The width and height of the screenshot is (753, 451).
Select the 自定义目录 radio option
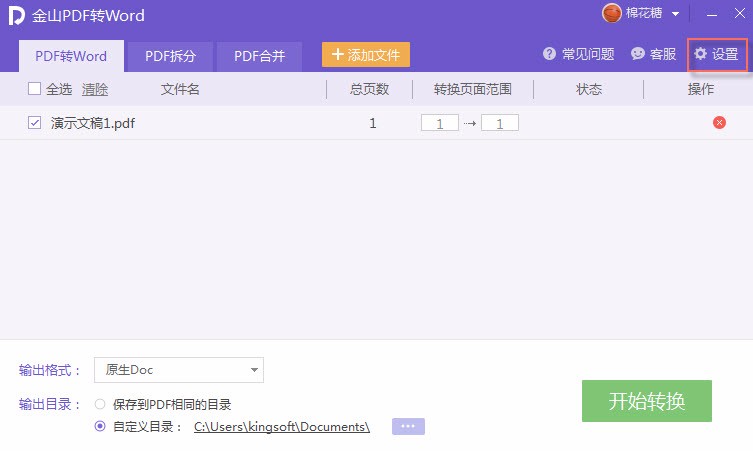click(x=100, y=426)
